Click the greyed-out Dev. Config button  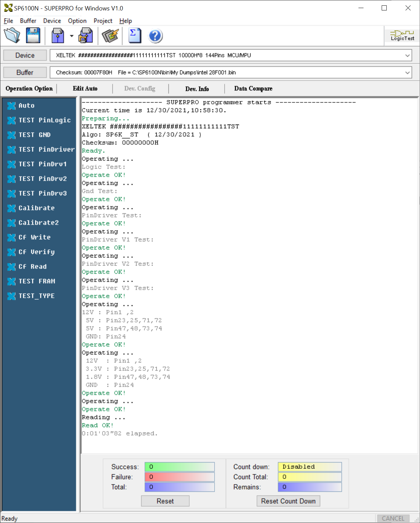[x=140, y=89]
